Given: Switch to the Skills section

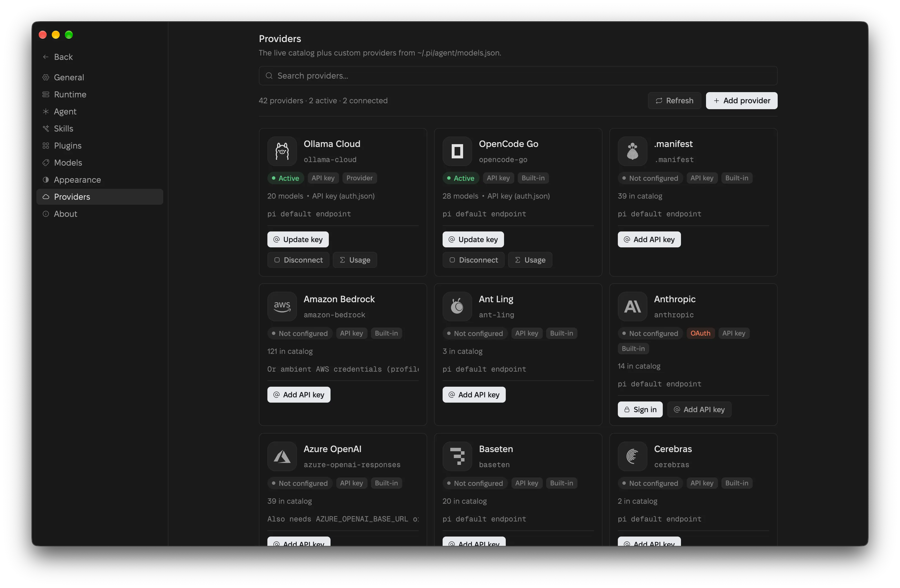Looking at the screenshot, I should point(100,129).
